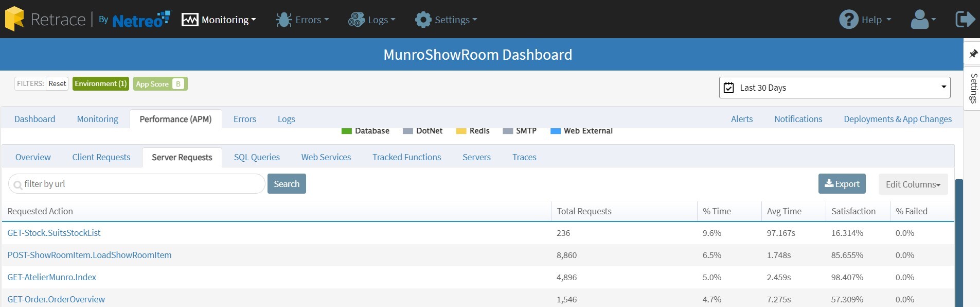Open the user account profile icon
The width and height of the screenshot is (980, 307).
pos(920,20)
